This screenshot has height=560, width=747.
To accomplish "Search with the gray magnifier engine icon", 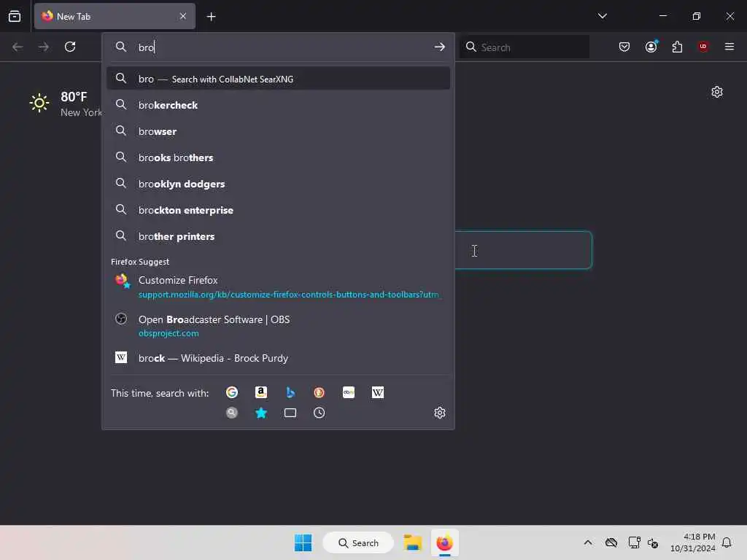I will point(232,413).
